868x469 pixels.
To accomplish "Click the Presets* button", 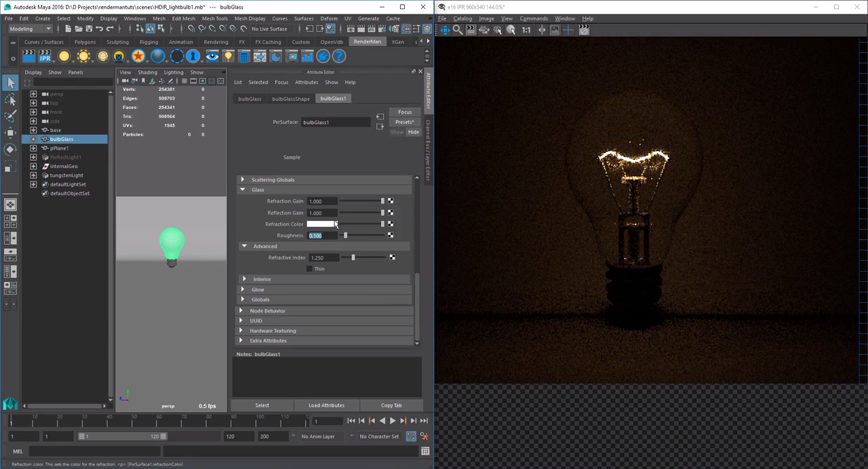I will [404, 122].
